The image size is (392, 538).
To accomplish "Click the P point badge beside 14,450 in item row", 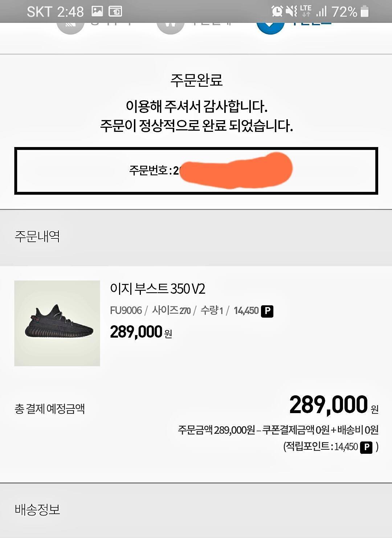I will click(x=267, y=311).
